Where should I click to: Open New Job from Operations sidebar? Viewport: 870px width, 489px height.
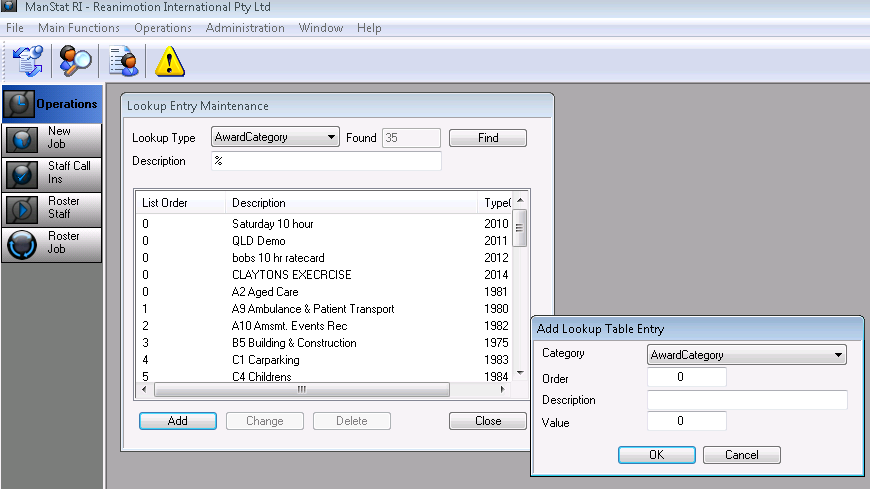(x=52, y=138)
